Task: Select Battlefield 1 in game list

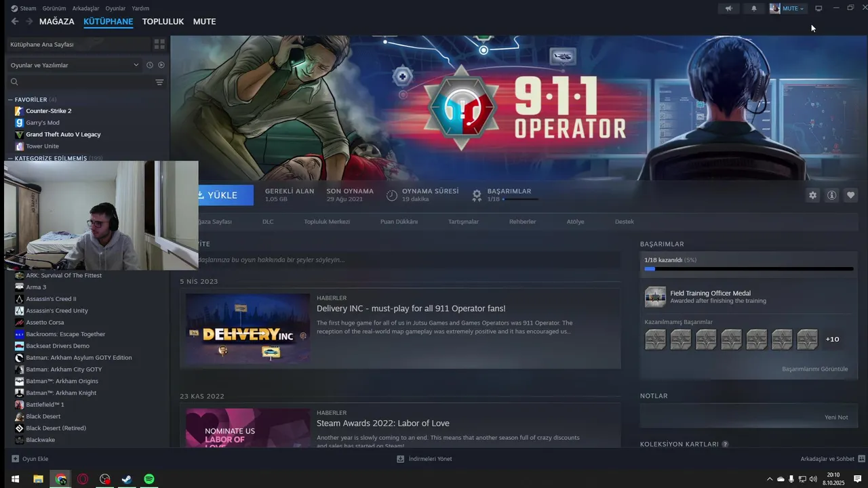Action: [45, 405]
